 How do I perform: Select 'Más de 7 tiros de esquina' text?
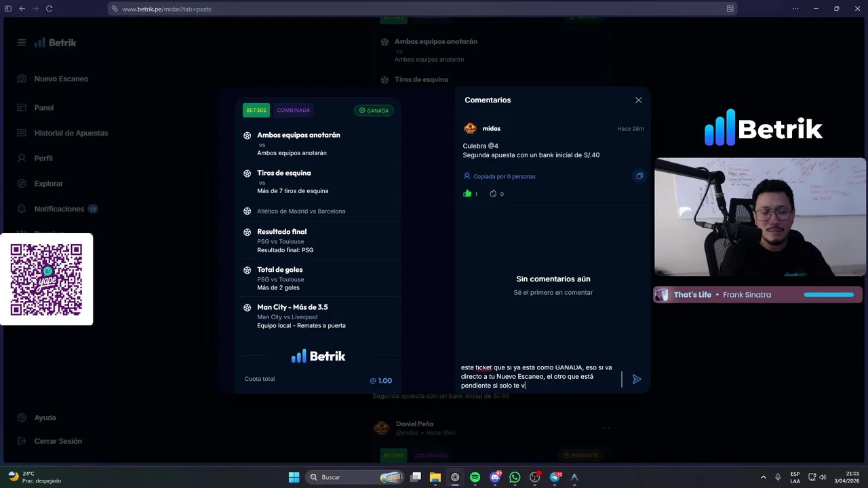tap(292, 190)
